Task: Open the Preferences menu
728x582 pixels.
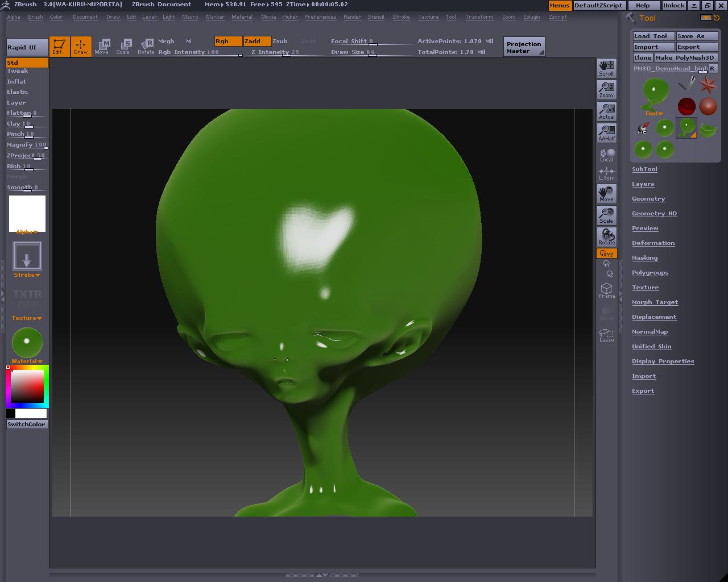Action: point(320,17)
